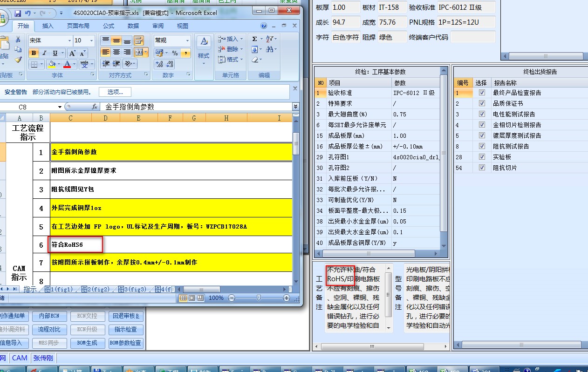
Task: Decrease the cell indent
Action: coord(106,64)
